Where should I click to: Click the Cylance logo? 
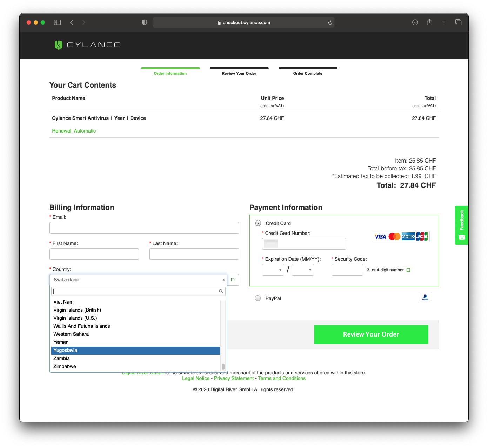click(x=87, y=45)
